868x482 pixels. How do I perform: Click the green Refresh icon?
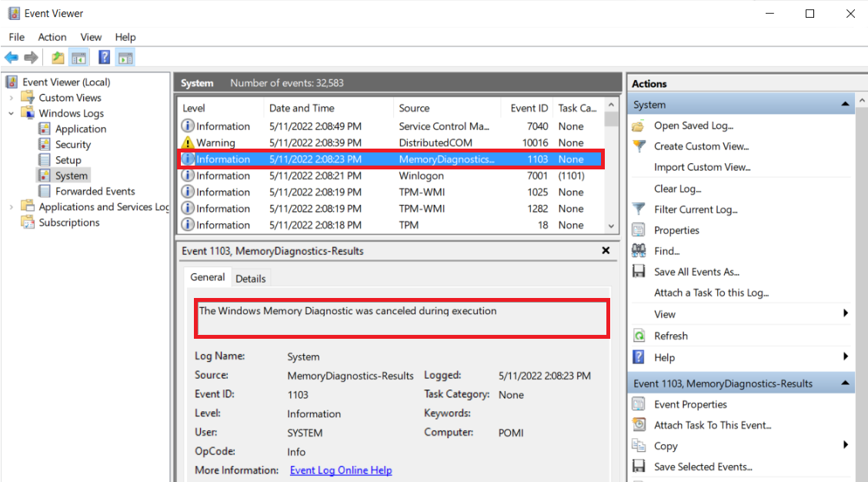pos(639,336)
